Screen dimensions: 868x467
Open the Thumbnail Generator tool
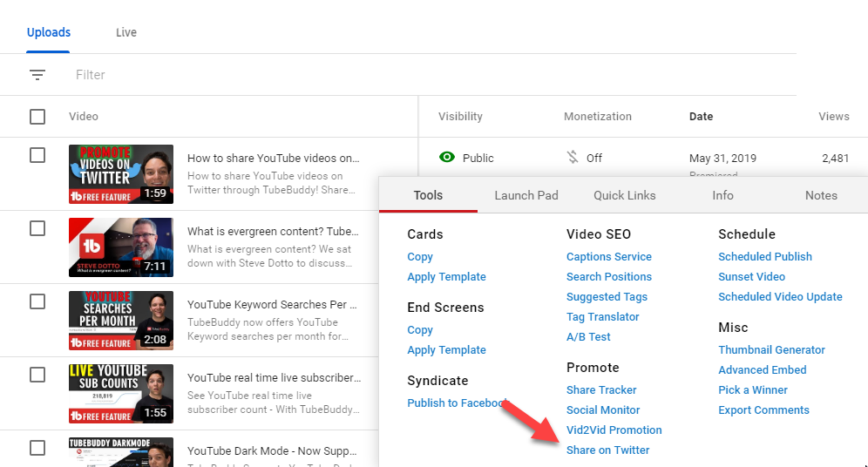click(x=771, y=349)
